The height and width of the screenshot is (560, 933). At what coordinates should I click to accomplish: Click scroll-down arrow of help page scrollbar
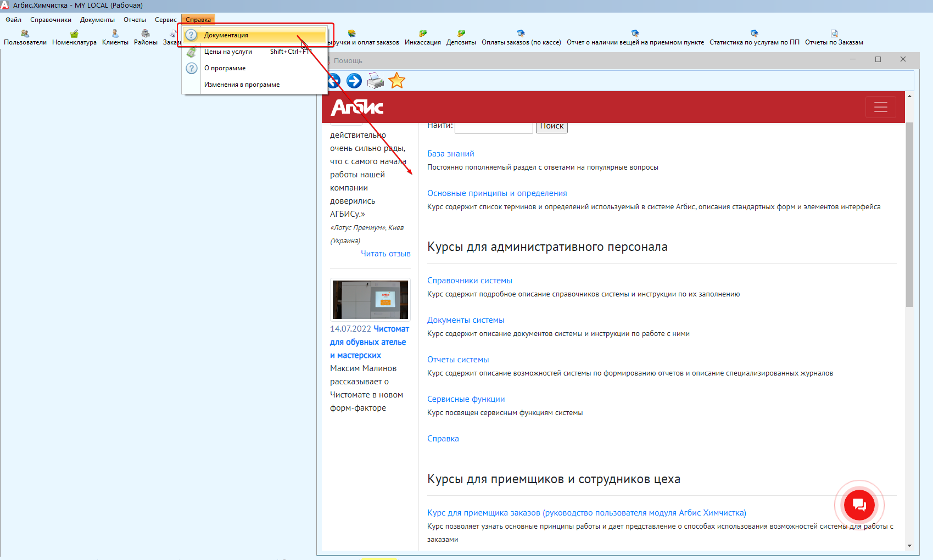pyautogui.click(x=909, y=546)
